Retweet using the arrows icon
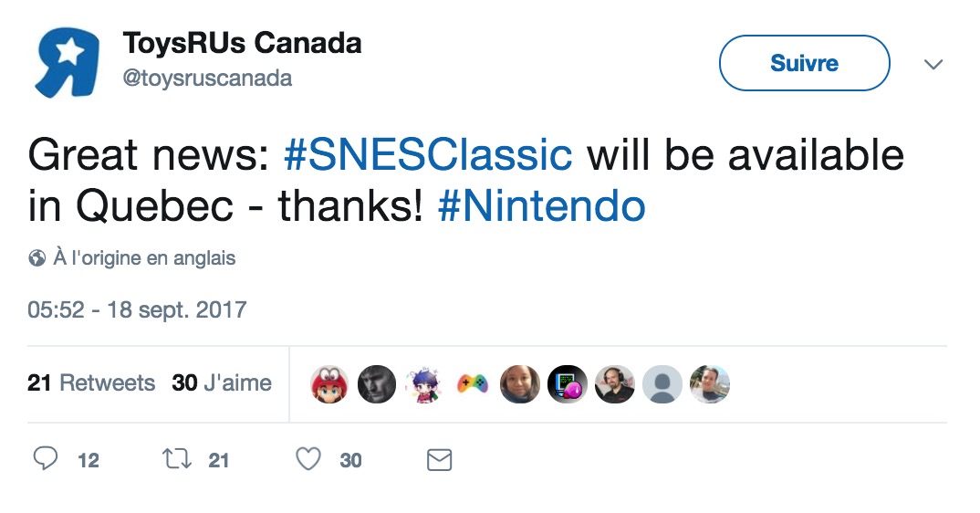The width and height of the screenshot is (980, 513). (177, 459)
